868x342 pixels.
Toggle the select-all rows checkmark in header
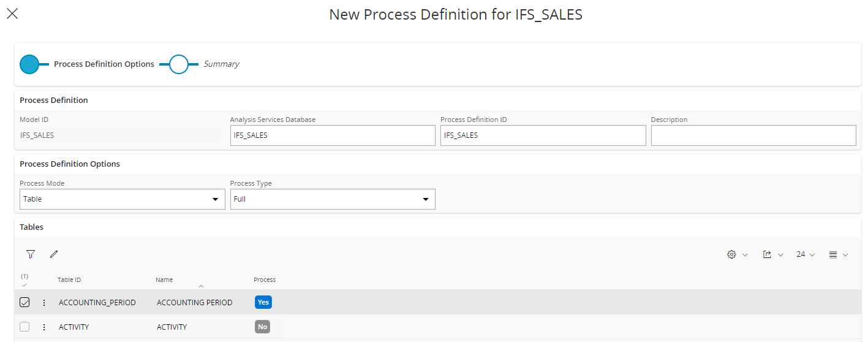click(25, 284)
